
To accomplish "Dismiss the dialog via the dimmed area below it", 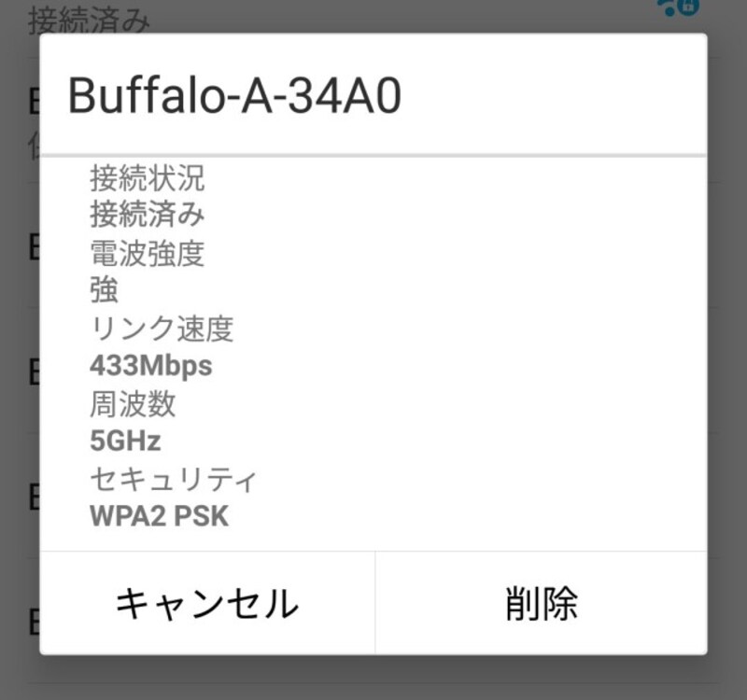I will 373,678.
